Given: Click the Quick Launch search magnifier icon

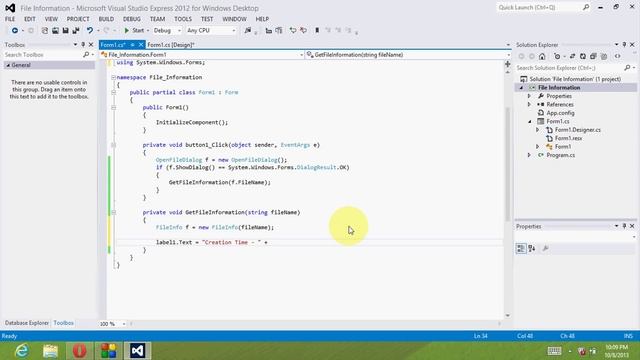Looking at the screenshot, I should click(x=586, y=7).
